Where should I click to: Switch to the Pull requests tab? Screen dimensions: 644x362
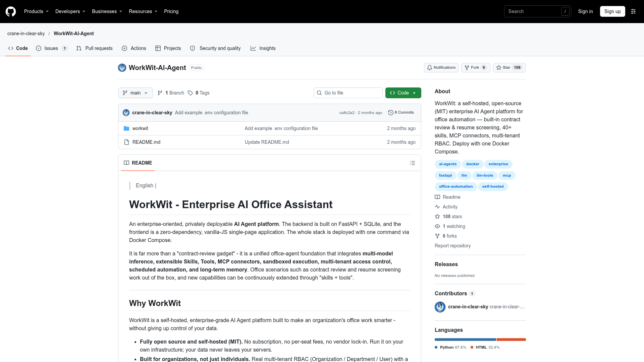coord(95,48)
